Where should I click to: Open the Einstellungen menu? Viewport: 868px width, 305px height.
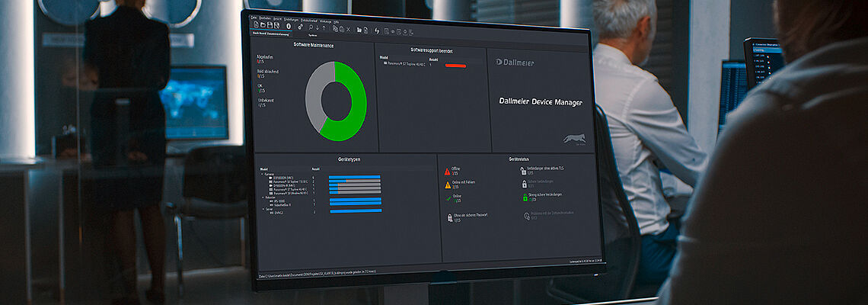tap(291, 20)
